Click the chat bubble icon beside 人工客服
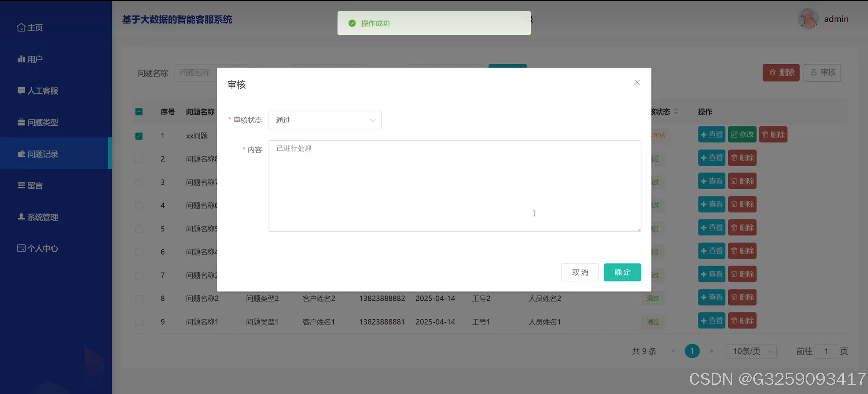The width and height of the screenshot is (868, 394). click(x=21, y=90)
